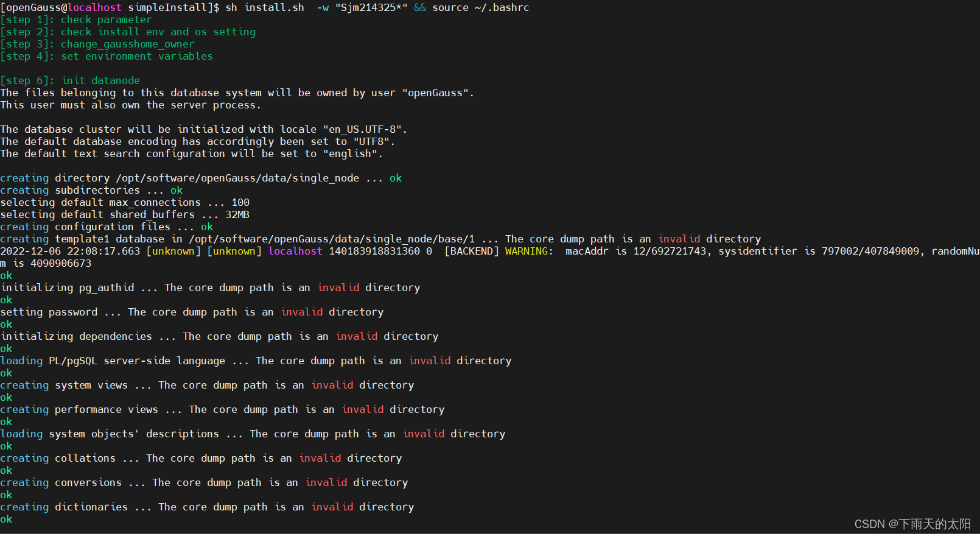Screen dimensions: 980x536
Task: Select '[step 2]: check install env and os setting'
Action: [x=128, y=32]
